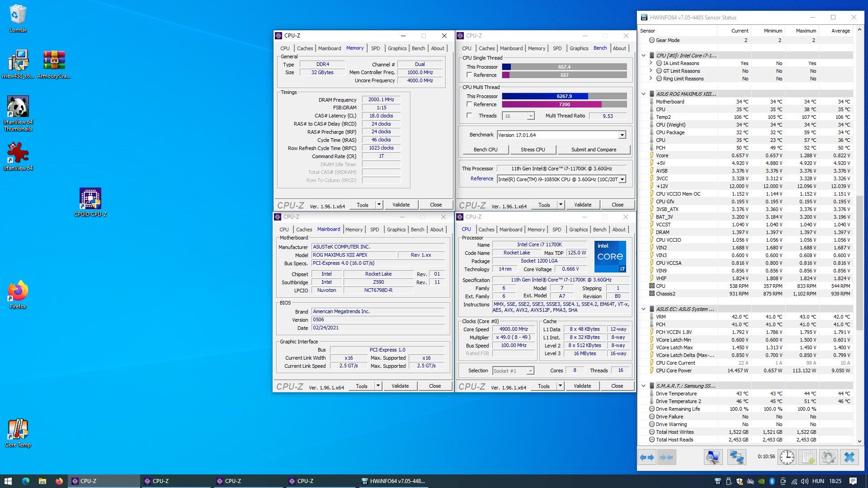Expand GT Limit Reasons in HWiNFO
Viewport: 868px width, 488px height.
click(x=651, y=71)
